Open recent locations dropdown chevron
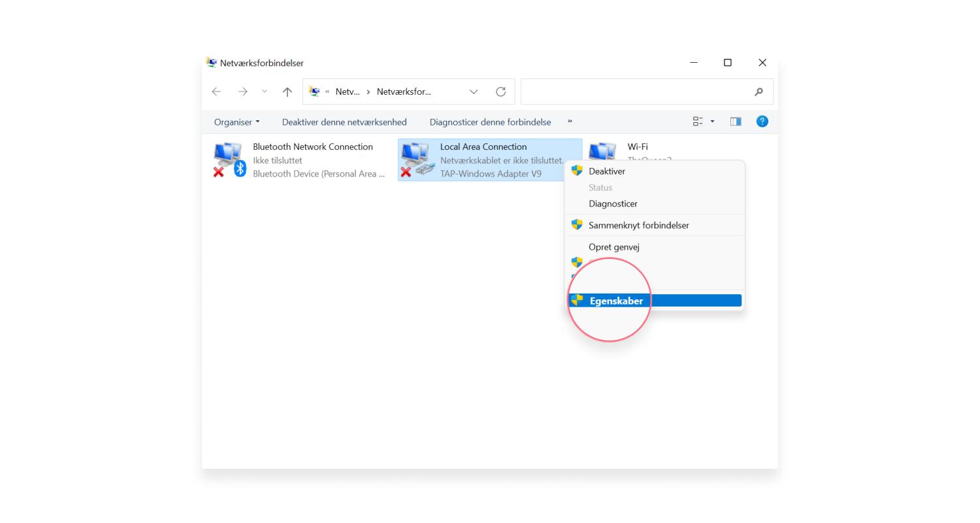Image resolution: width=980 pixels, height=523 pixels. [265, 92]
